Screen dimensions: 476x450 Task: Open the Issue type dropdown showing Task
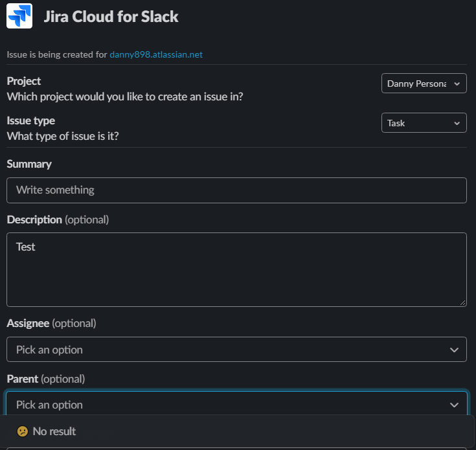[424, 122]
